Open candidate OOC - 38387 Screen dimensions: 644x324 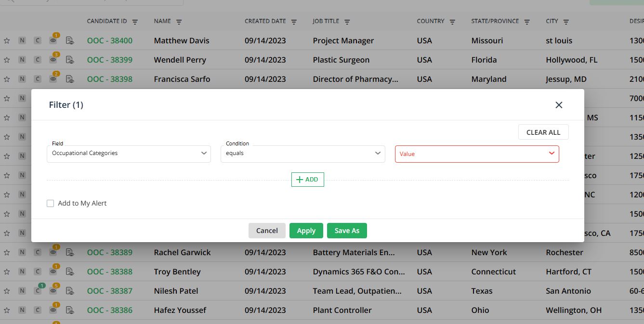(x=110, y=291)
